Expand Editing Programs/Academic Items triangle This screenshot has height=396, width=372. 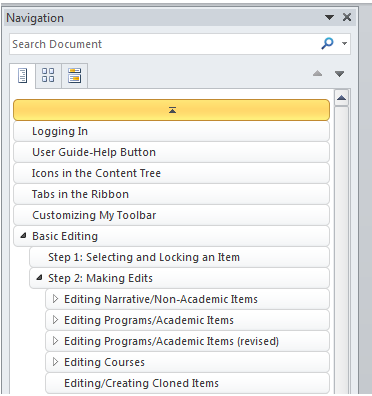click(x=55, y=320)
